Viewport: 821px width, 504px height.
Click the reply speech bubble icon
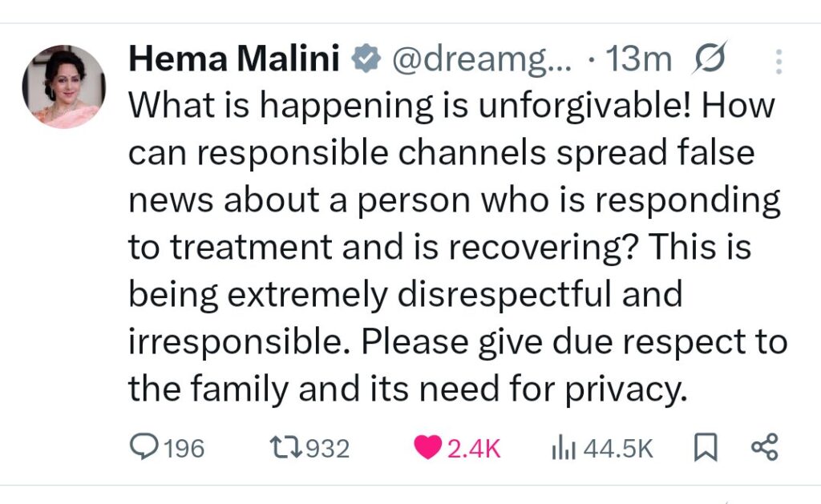[144, 447]
